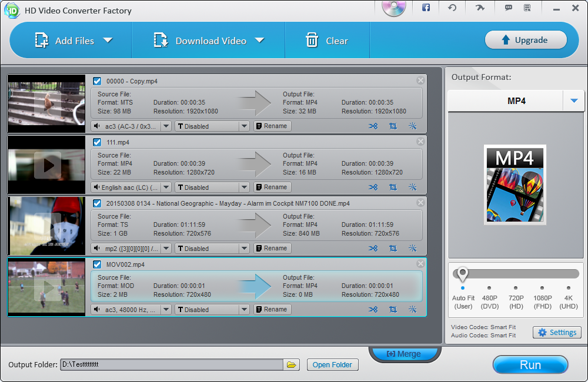This screenshot has height=382, width=588.
Task: Click the crop icon for 00000 - Copy.mp4
Action: click(x=393, y=126)
